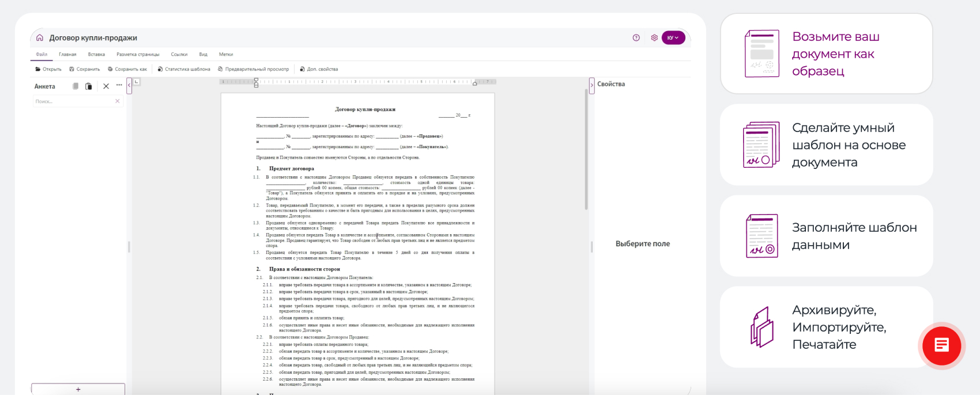Select the Ссылки tab

[179, 54]
